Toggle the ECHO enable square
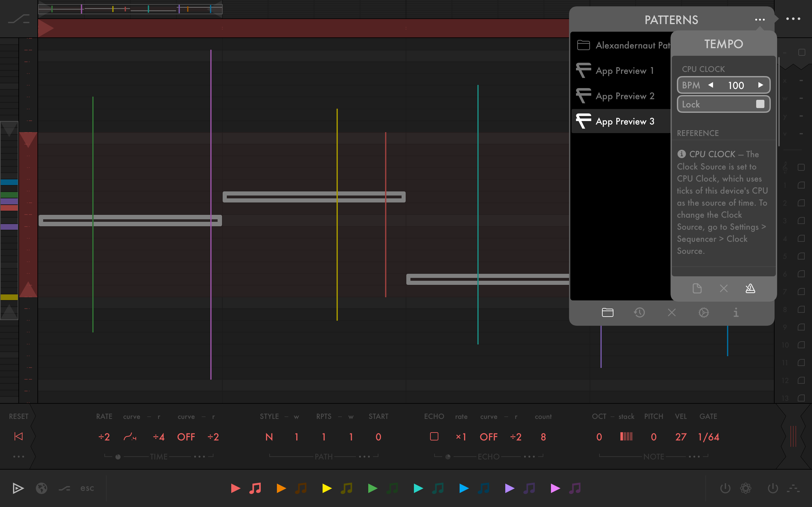The image size is (812, 507). [434, 436]
